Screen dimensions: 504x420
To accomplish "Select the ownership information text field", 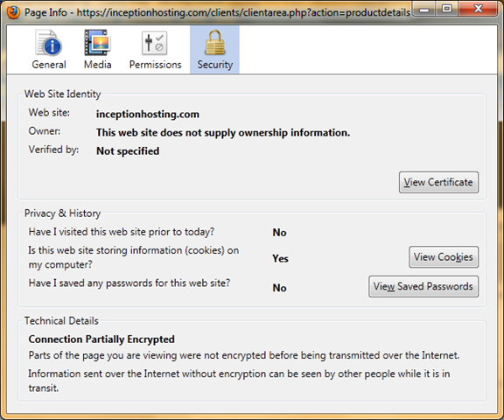I will pos(223,133).
